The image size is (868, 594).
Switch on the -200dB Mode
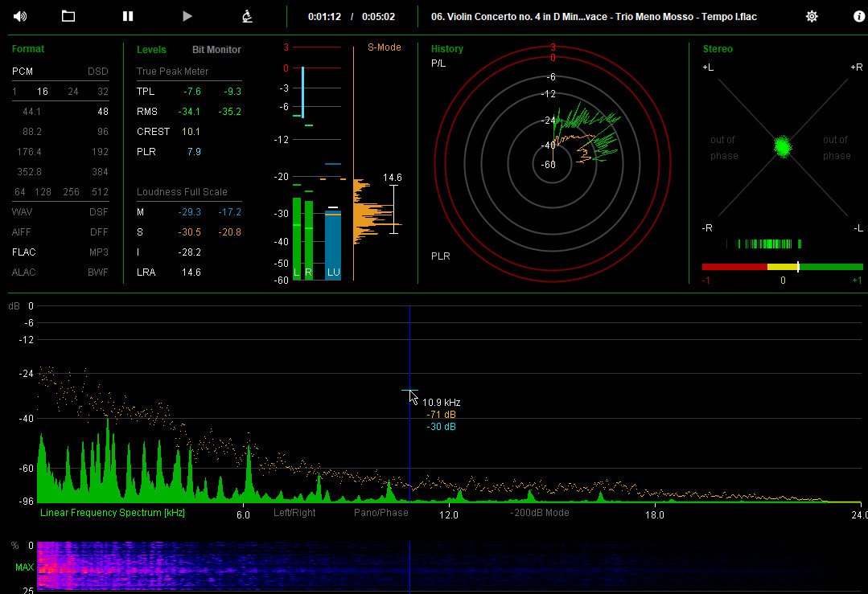pyautogui.click(x=540, y=513)
